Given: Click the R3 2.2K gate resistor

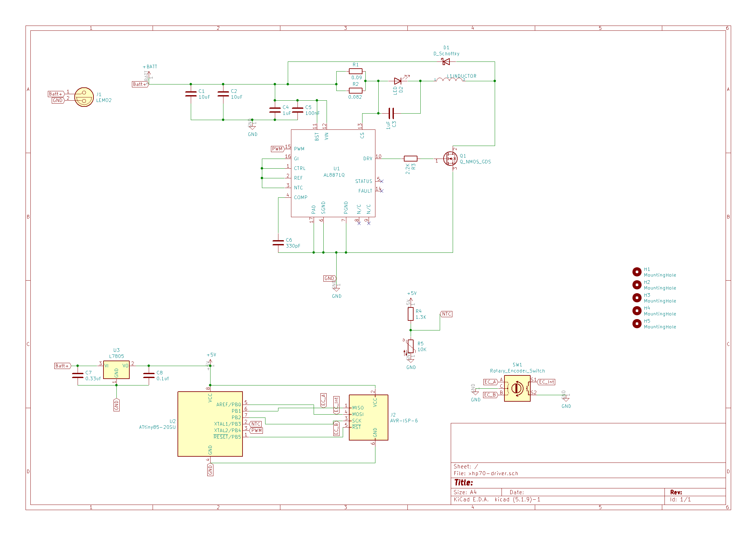Looking at the screenshot, I should [x=411, y=159].
